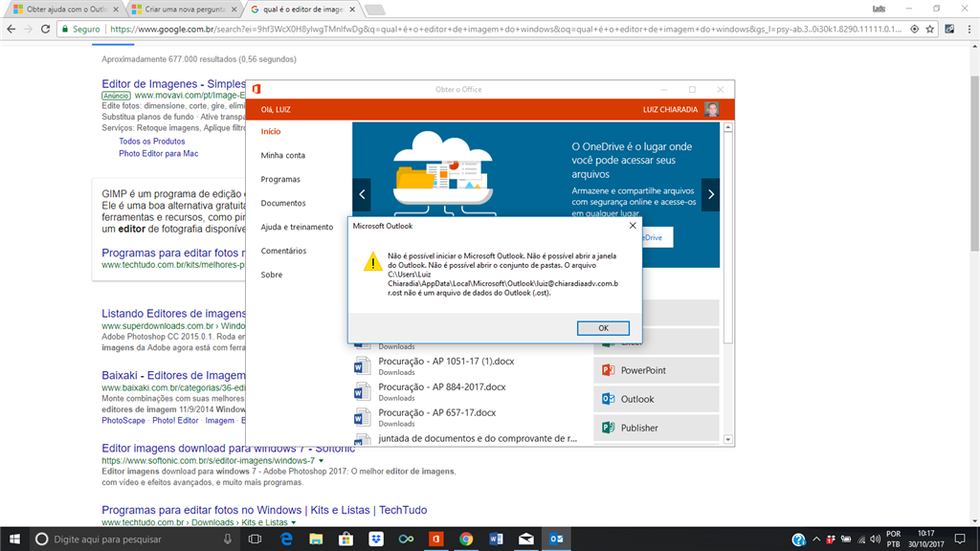Open Sobre in the Office sidebar
Viewport: 980px width, 551px height.
272,275
